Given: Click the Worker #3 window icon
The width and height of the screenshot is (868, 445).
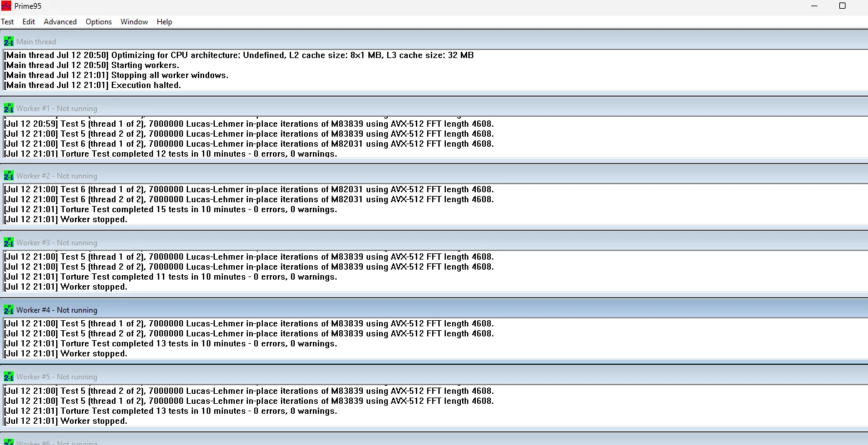Looking at the screenshot, I should tap(9, 242).
